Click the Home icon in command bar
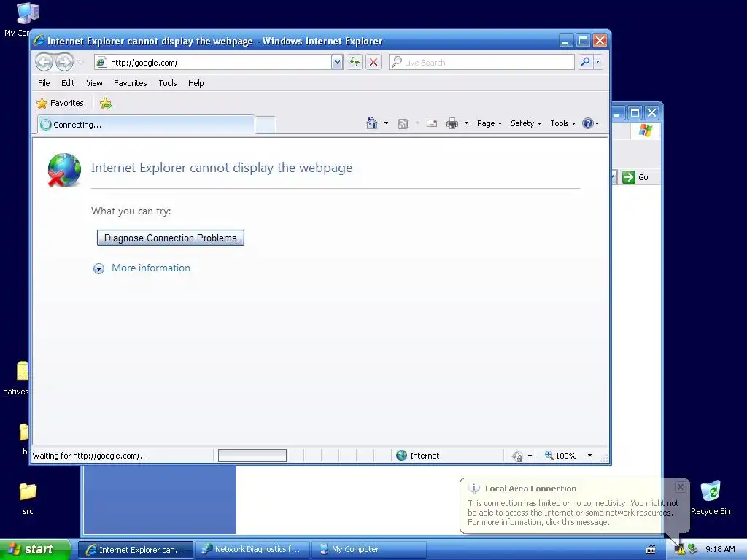The image size is (747, 560). 372,123
